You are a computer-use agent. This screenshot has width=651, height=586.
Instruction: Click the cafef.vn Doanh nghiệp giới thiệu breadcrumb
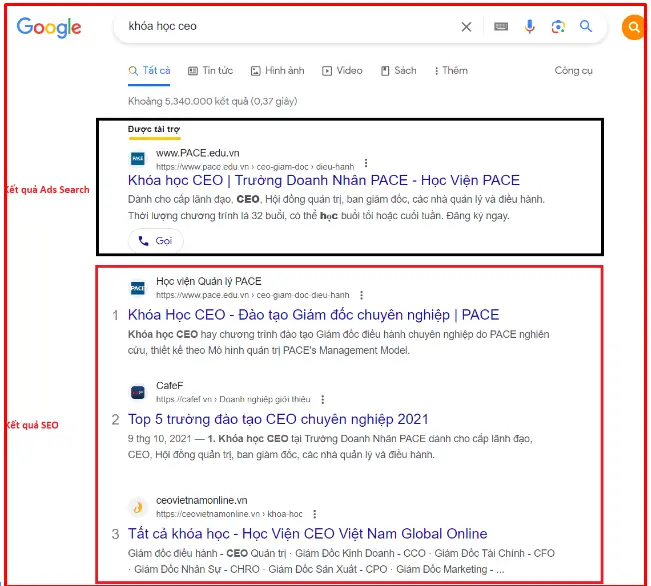(x=233, y=399)
